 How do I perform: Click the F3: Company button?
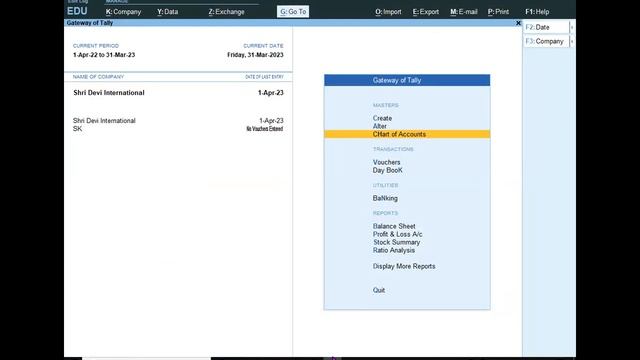click(546, 41)
